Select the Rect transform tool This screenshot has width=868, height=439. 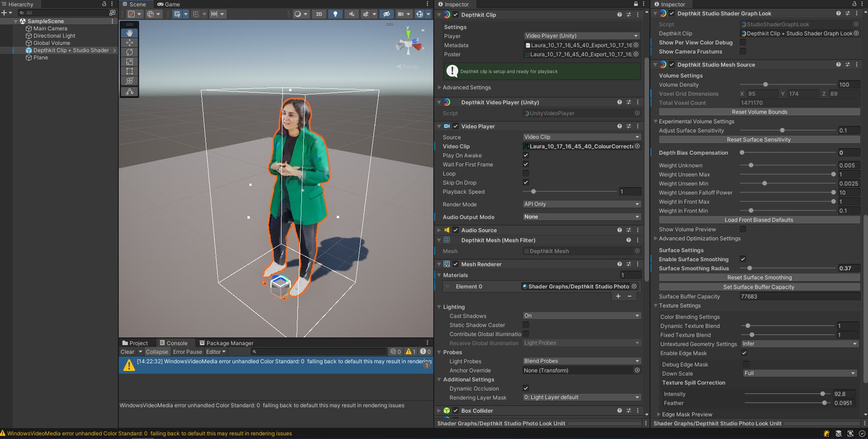click(x=130, y=71)
